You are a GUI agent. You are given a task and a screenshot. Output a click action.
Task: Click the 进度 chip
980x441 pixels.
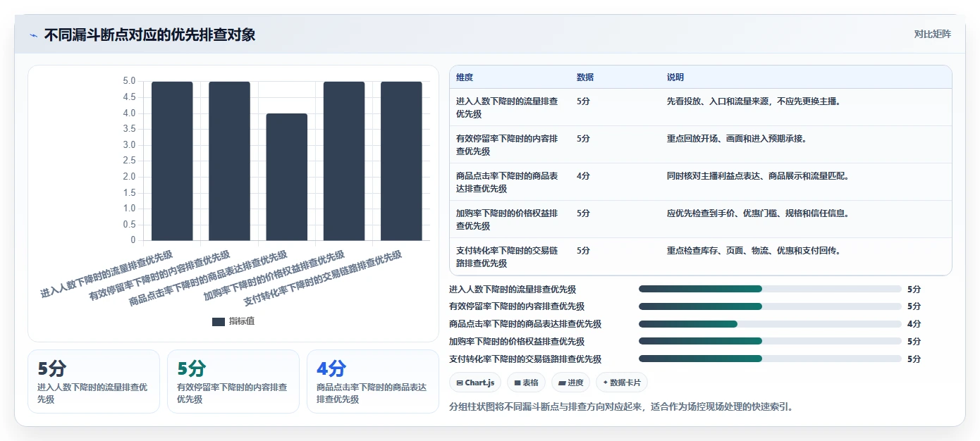pyautogui.click(x=570, y=383)
